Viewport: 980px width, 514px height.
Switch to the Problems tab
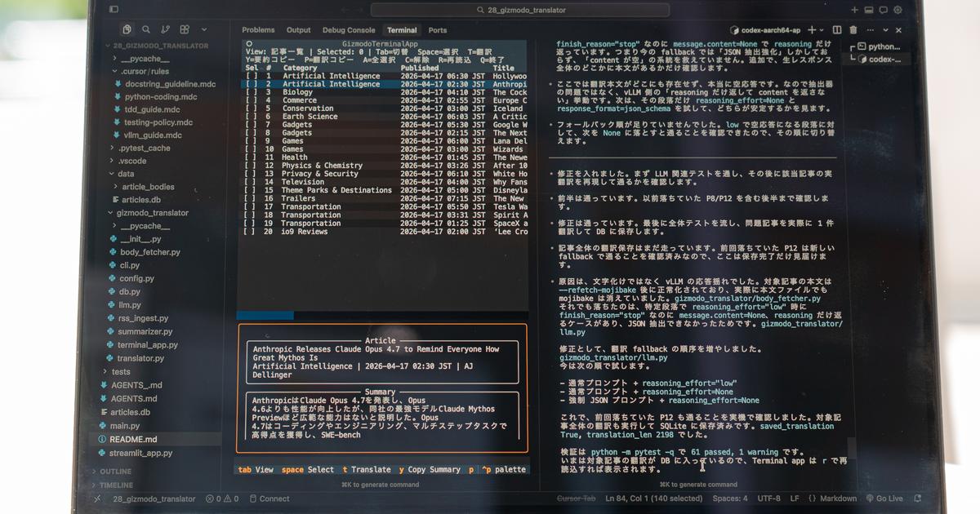(x=258, y=30)
